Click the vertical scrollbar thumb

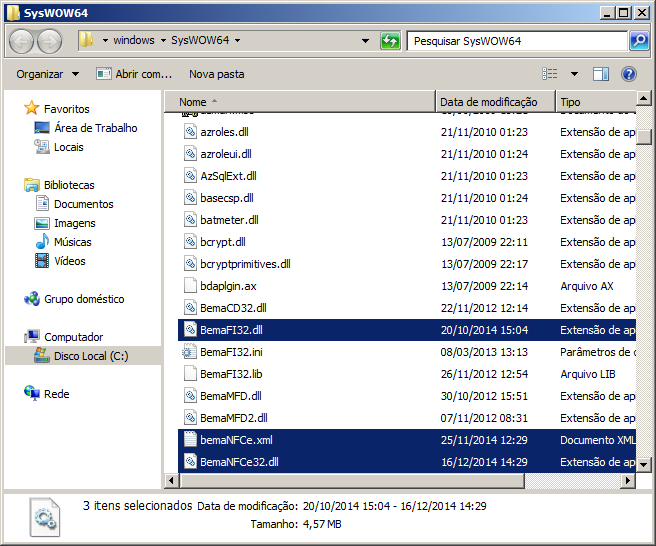643,137
